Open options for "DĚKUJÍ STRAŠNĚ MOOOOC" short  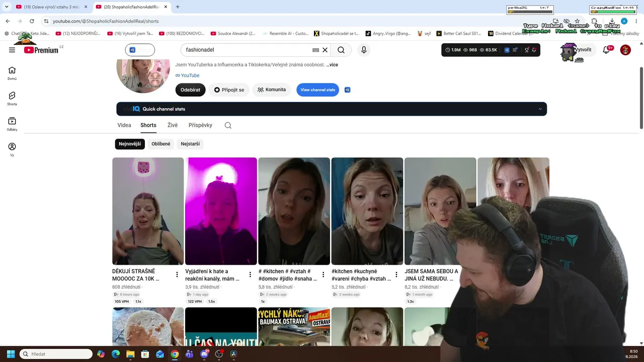(x=177, y=275)
